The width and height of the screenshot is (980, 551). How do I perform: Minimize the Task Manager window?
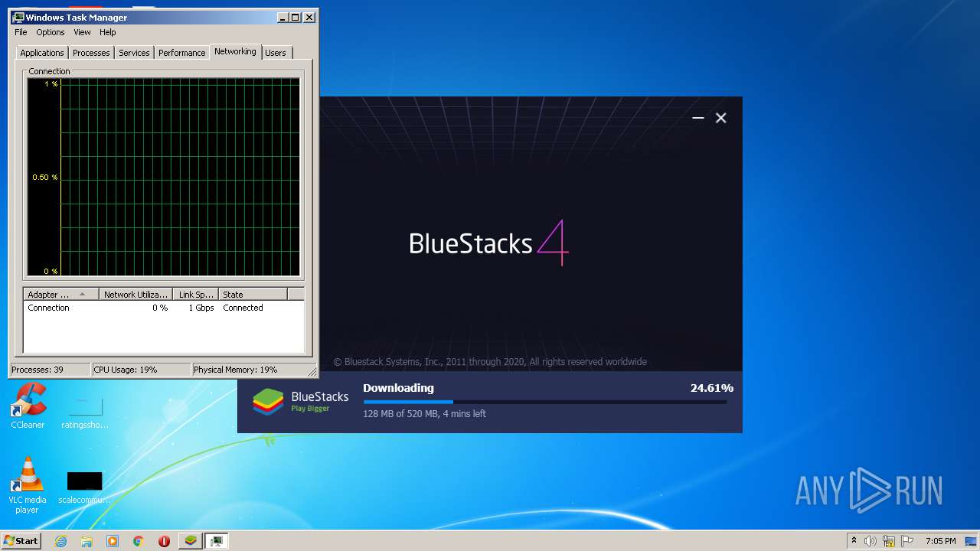(x=283, y=17)
